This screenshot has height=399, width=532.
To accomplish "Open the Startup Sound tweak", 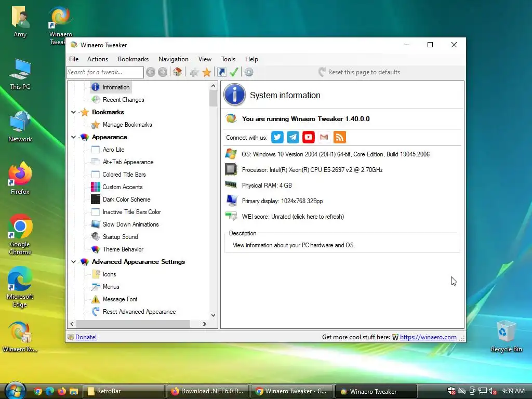I will 120,237.
